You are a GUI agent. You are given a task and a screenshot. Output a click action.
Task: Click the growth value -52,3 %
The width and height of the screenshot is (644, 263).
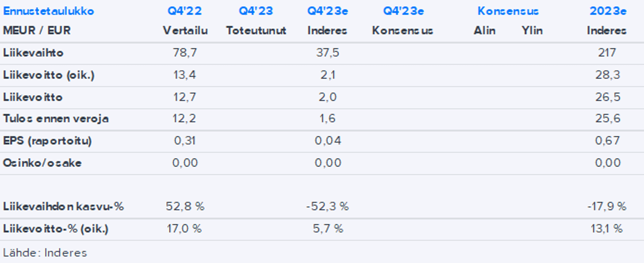click(328, 207)
